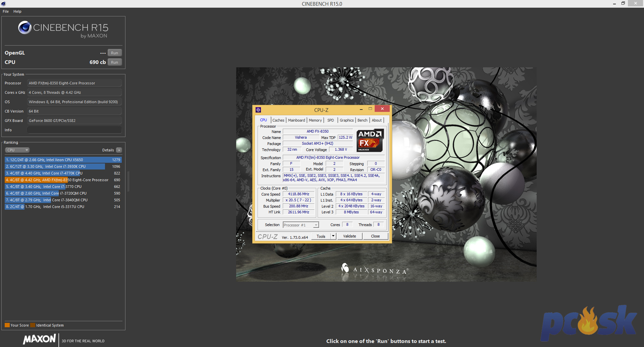The width and height of the screenshot is (644, 347).
Task: Click the orange Your Score legend swatch
Action: tap(7, 325)
